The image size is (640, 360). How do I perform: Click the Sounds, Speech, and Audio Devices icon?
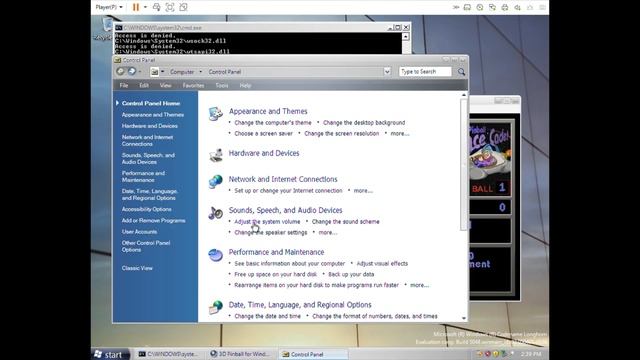point(216,213)
